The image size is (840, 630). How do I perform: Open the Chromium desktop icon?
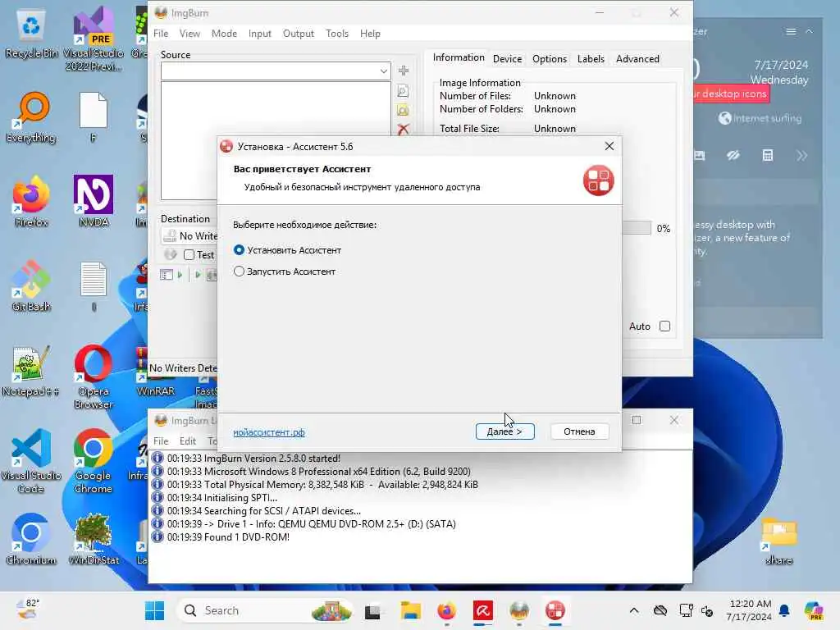click(31, 540)
